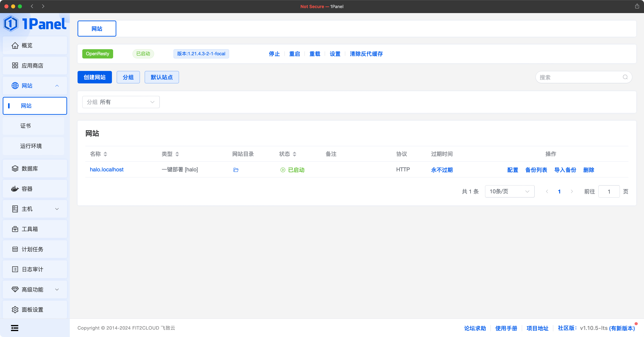Click the browser share icon
The height and width of the screenshot is (337, 644).
637,6
